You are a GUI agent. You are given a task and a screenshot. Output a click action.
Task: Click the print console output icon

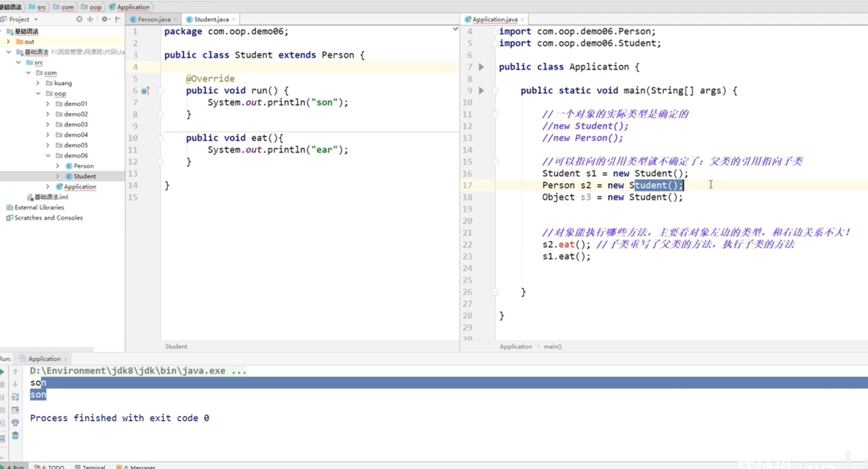(x=15, y=423)
